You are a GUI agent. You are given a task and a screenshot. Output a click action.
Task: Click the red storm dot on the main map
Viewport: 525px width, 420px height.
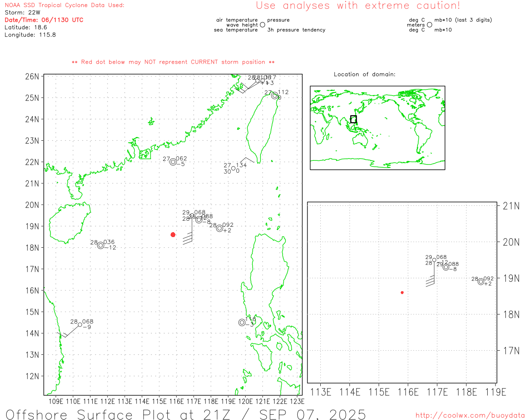point(173,235)
